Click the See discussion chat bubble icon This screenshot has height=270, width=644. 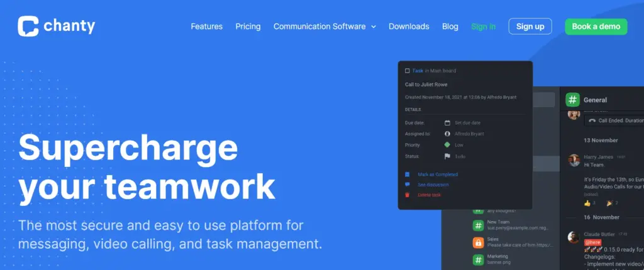[x=407, y=185]
